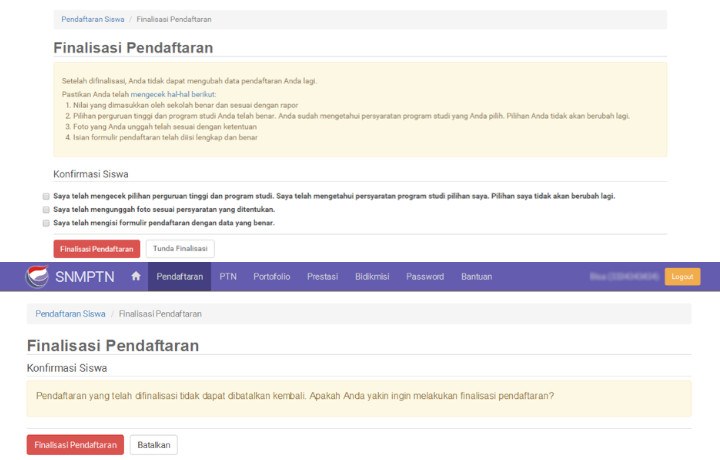This screenshot has height=460, width=720.
Task: Click the lower Finalisasi Pendaftaran breadcrumb text
Action: point(160,314)
